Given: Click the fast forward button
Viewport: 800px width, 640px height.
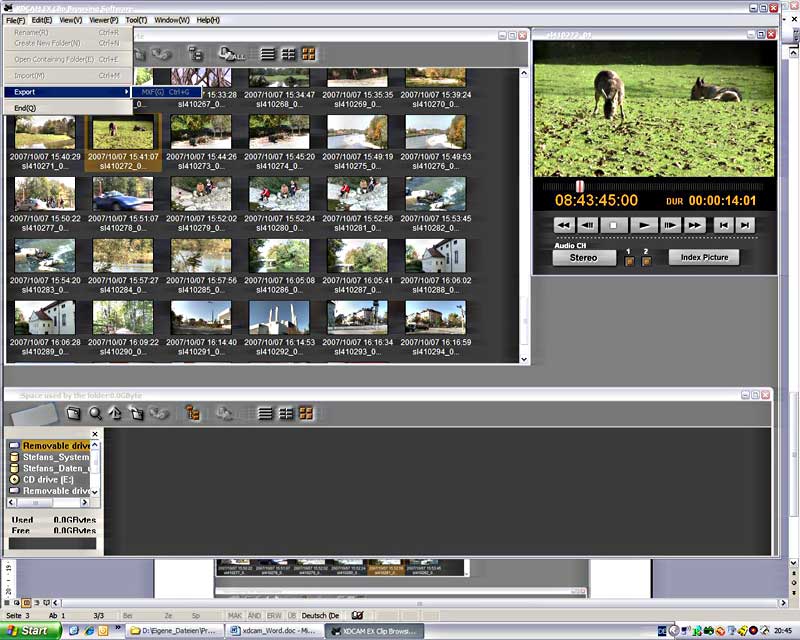Looking at the screenshot, I should (695, 226).
